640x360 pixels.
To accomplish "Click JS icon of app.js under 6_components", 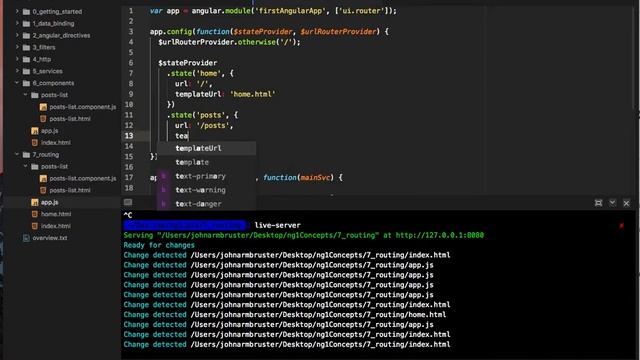I will point(35,131).
